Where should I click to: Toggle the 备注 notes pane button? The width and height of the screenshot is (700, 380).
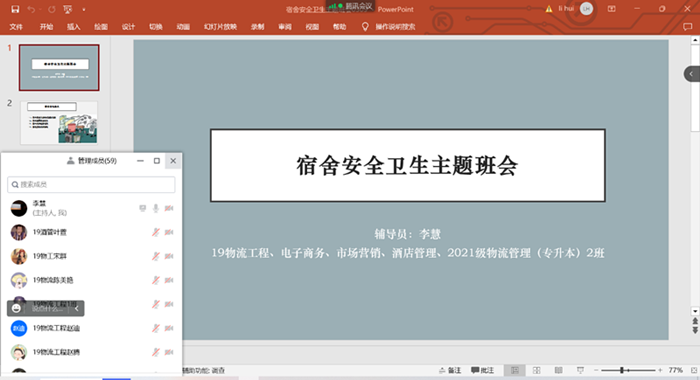pyautogui.click(x=450, y=370)
